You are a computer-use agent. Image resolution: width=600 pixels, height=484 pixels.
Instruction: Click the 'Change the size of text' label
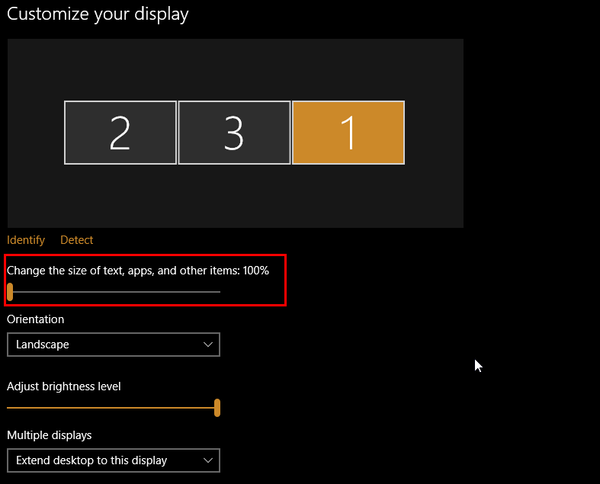click(138, 271)
